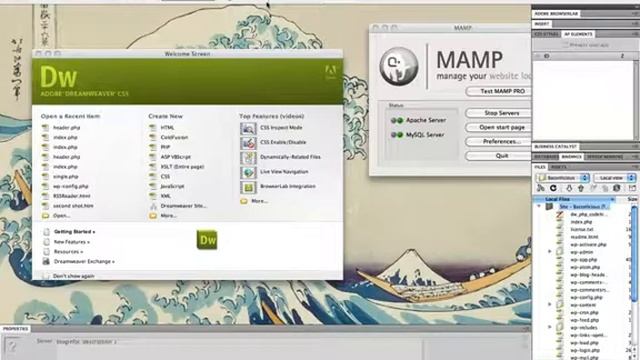Image resolution: width=640 pixels, height=360 pixels.
Task: Click Quit button in MAMP
Action: pos(498,156)
